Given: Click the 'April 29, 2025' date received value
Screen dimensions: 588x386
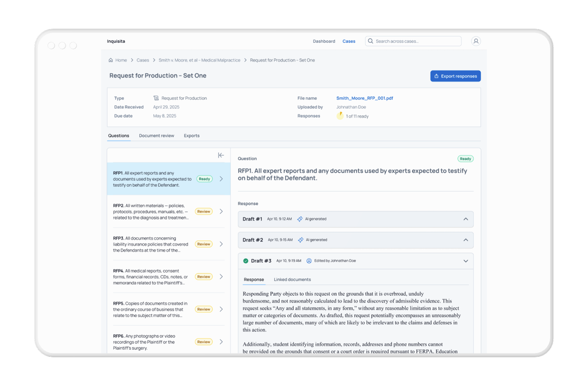Looking at the screenshot, I should (166, 107).
